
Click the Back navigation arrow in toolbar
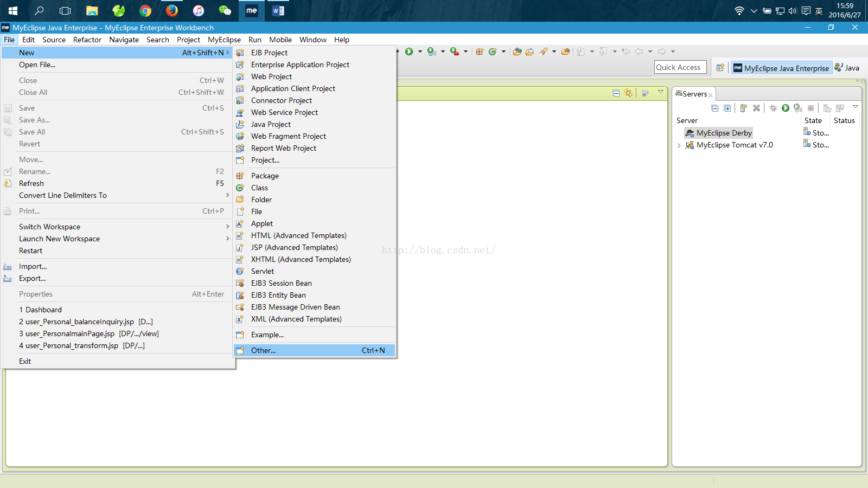[x=639, y=52]
